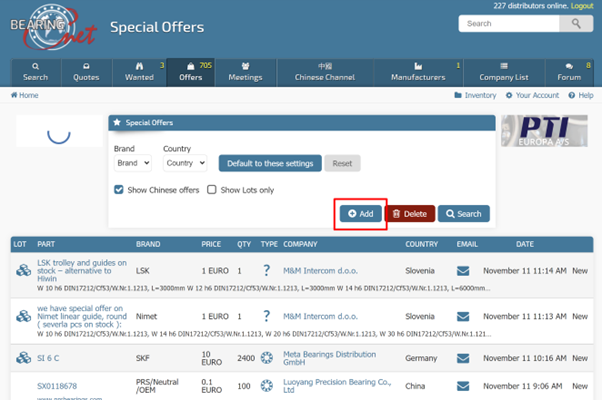Switch to the Wanted tab
This screenshot has height=400, width=602.
click(139, 72)
